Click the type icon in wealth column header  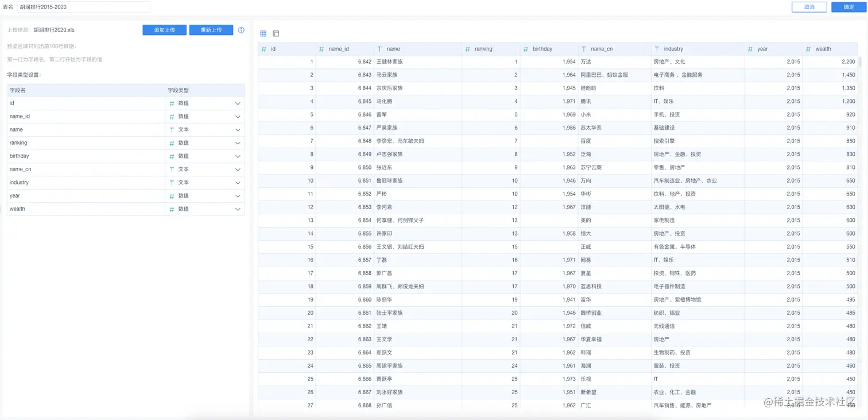[x=808, y=49]
